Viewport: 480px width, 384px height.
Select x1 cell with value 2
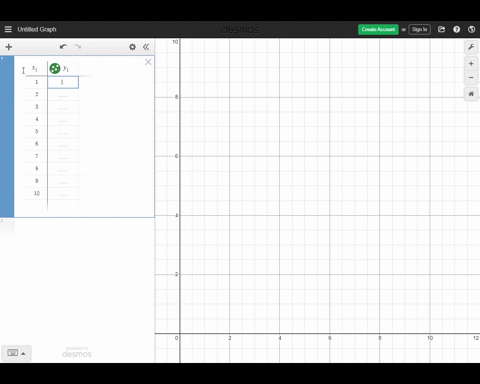tap(36, 95)
